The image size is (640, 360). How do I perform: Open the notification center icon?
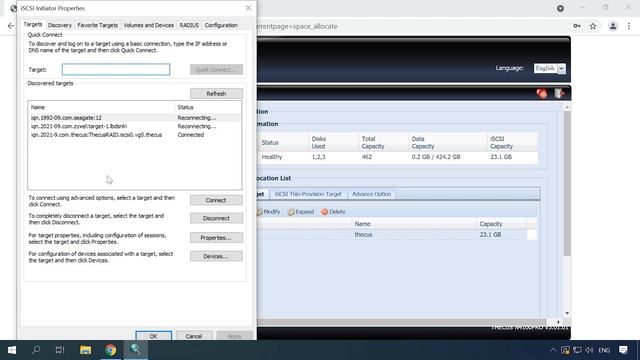[x=623, y=350]
